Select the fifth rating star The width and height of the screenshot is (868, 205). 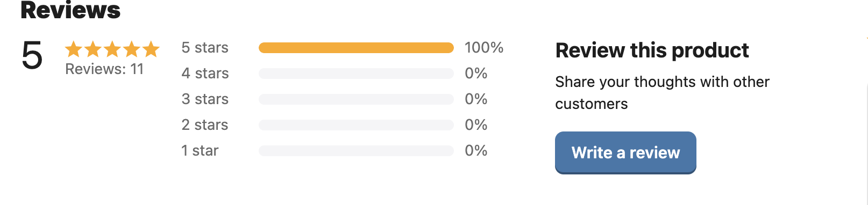pos(151,49)
